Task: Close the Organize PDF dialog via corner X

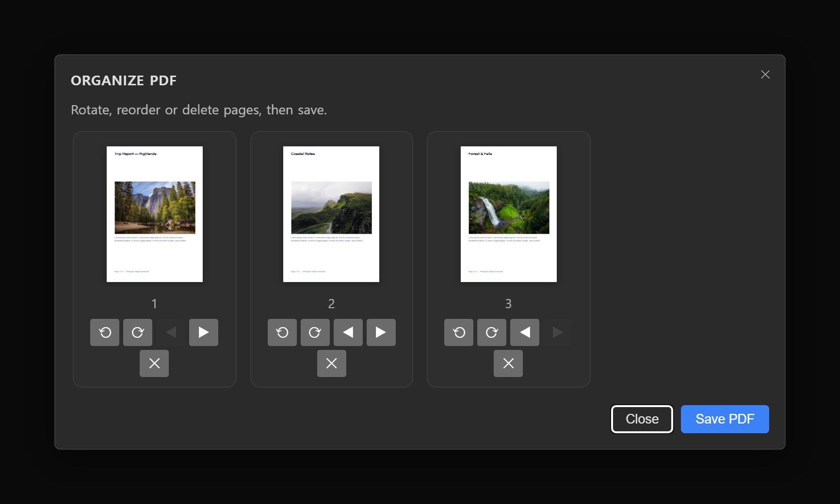Action: click(765, 74)
